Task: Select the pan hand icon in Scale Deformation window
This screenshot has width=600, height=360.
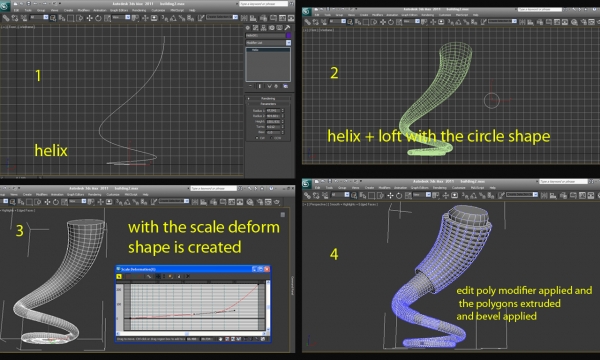Action: (x=220, y=339)
